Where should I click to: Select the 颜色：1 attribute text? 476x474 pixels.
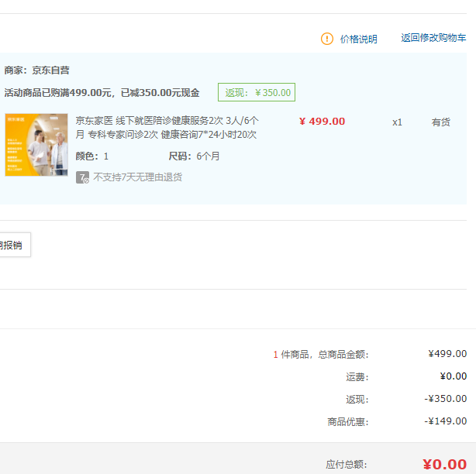click(x=91, y=156)
